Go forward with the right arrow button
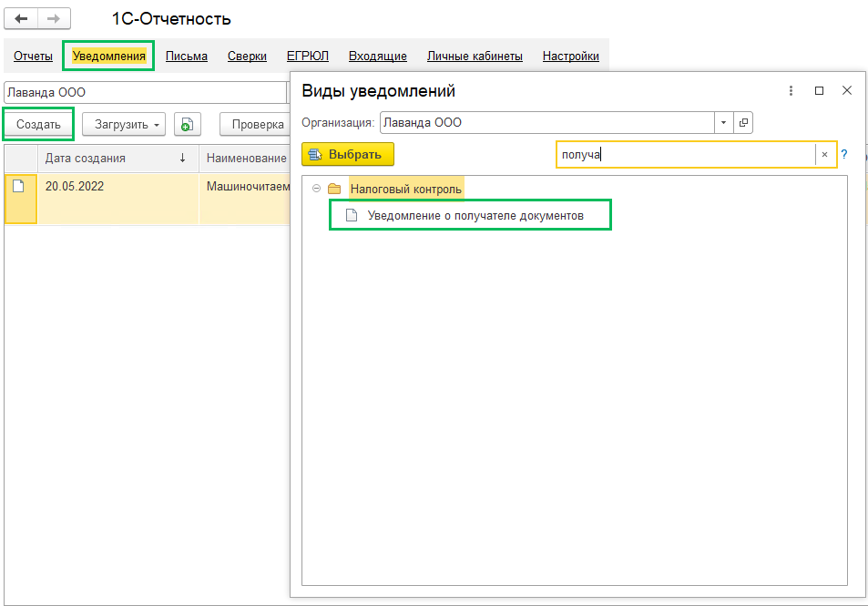Image resolution: width=868 pixels, height=606 pixels. tap(54, 19)
